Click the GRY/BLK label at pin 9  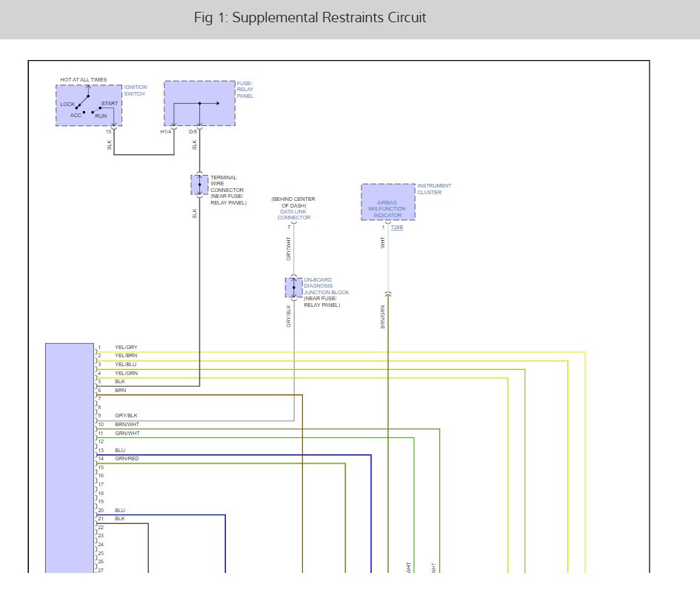pos(127,415)
